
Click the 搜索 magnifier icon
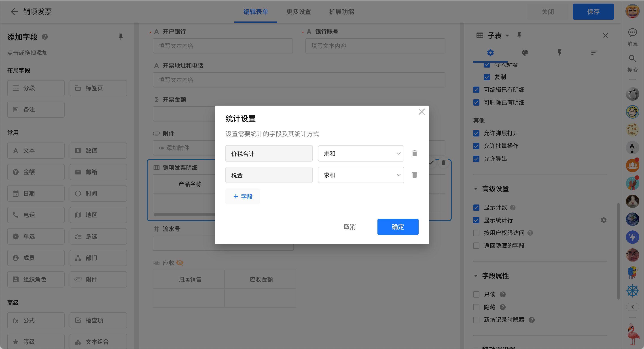pos(632,59)
